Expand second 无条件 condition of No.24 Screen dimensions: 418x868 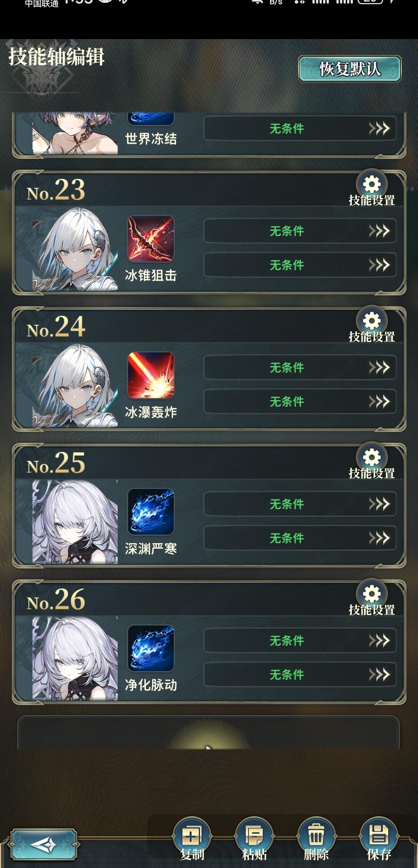(x=300, y=402)
